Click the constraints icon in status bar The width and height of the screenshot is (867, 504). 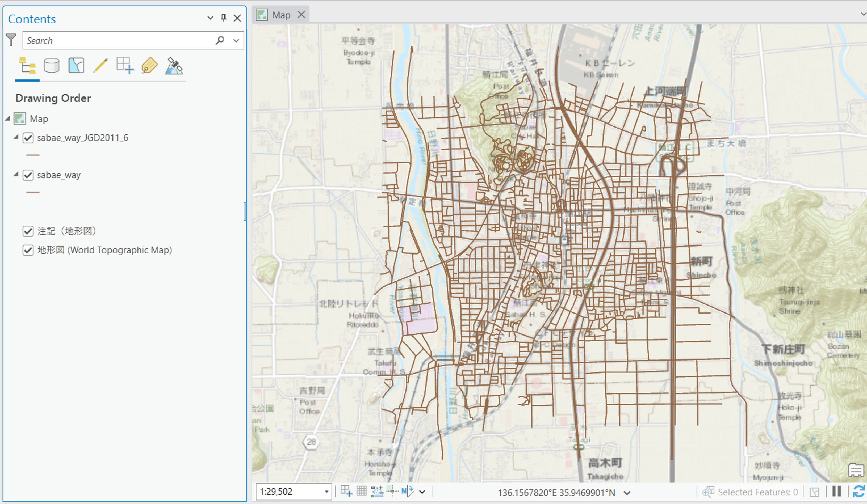point(377,491)
